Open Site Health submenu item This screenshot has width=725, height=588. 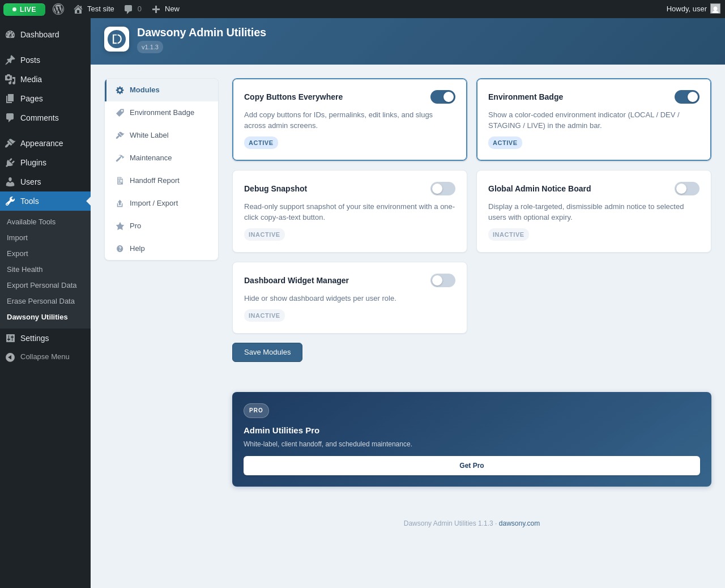tap(25, 270)
